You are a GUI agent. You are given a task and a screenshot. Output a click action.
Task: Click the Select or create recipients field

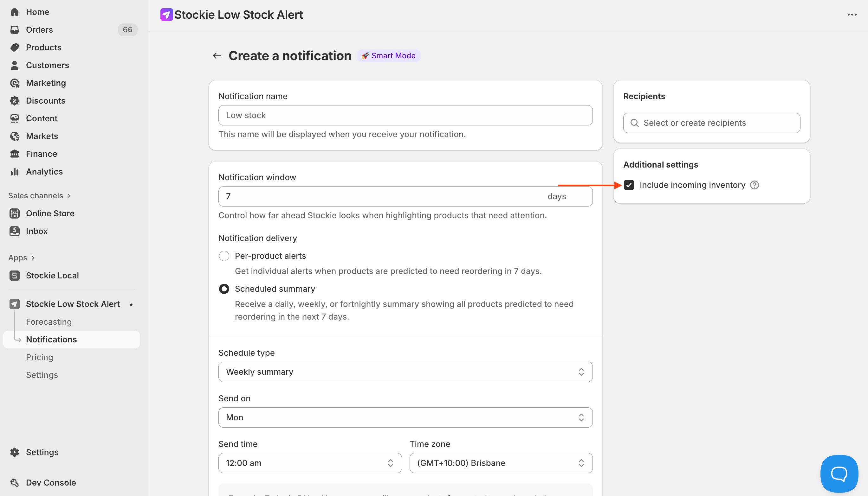click(711, 123)
